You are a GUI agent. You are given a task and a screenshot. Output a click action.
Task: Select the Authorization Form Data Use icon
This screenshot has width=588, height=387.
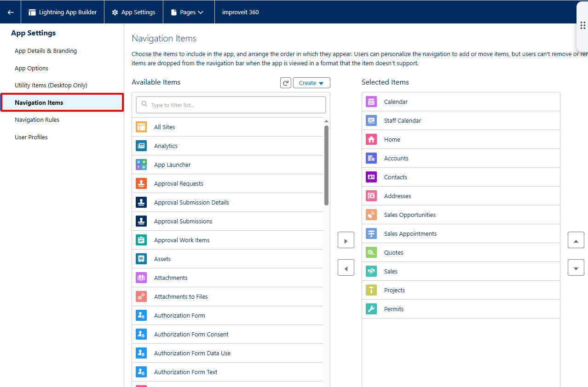141,353
